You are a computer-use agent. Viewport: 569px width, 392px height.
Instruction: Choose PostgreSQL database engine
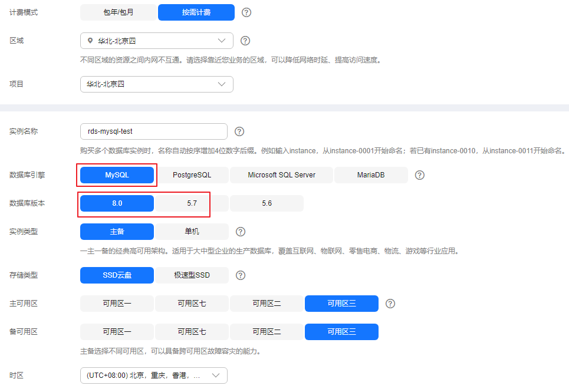click(192, 175)
